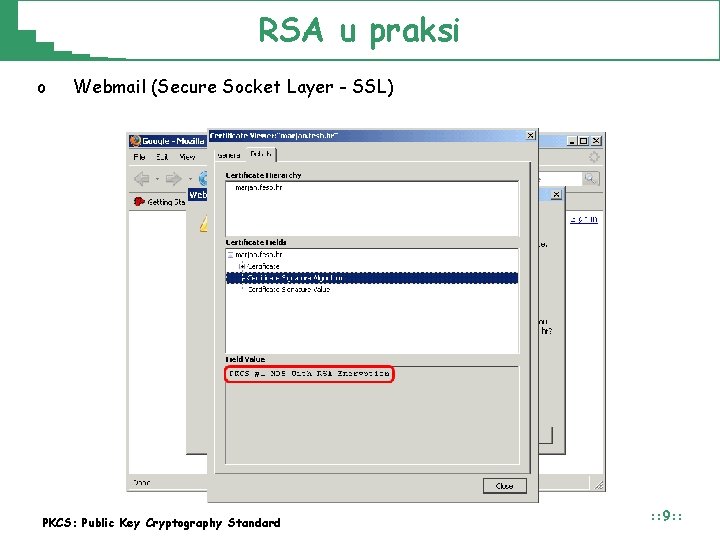Image resolution: width=720 pixels, height=540 pixels.
Task: Click the resize grip in the status bar corner
Action: (x=598, y=485)
